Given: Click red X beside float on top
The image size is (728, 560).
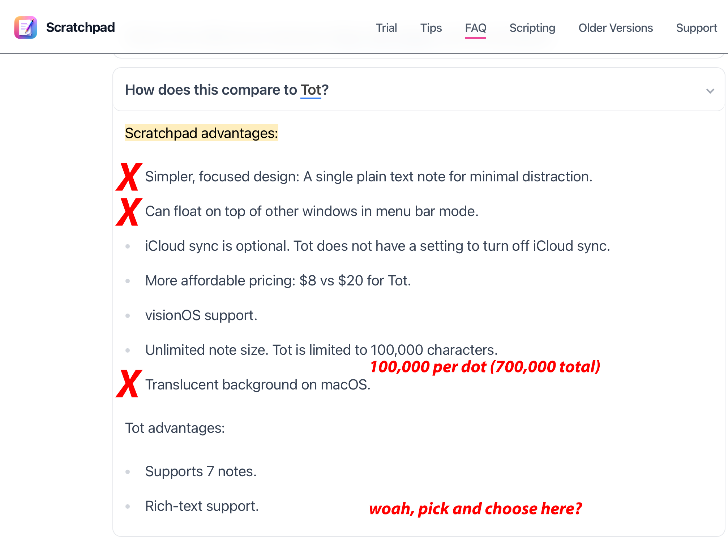Looking at the screenshot, I should 129,212.
